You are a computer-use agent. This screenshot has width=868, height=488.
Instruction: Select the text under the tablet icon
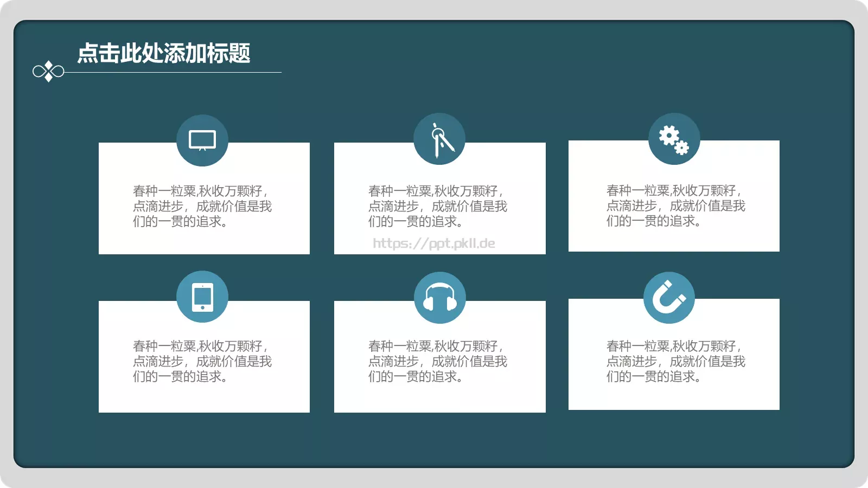point(202,361)
